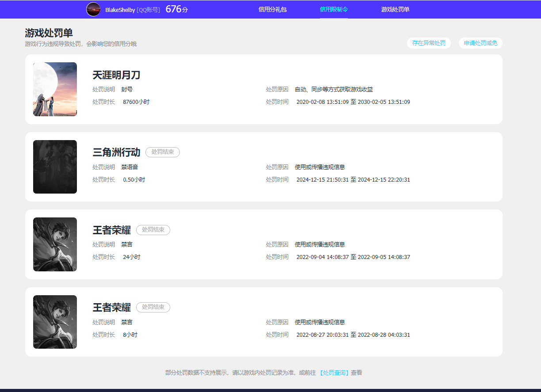The width and height of the screenshot is (541, 392).
Task: Click the 游戏处罚单 page heading
Action: click(x=49, y=33)
